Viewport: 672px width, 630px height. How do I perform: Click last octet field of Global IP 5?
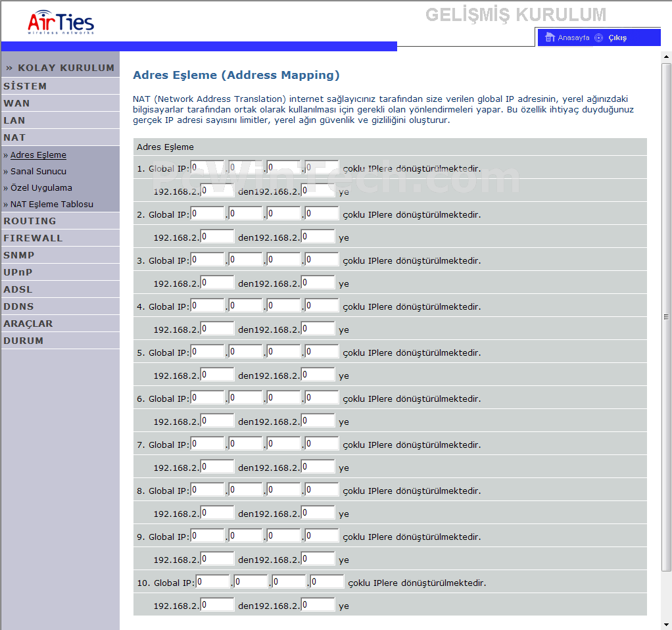pyautogui.click(x=322, y=352)
